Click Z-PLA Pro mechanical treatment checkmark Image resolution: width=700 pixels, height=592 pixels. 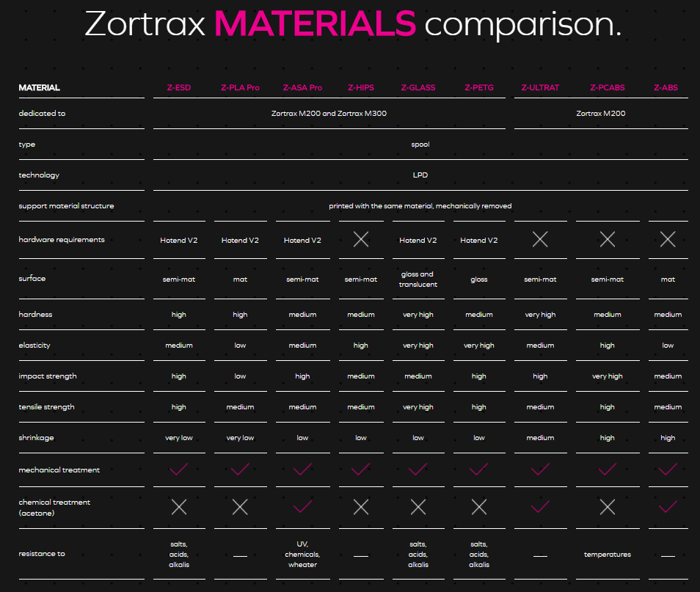pos(240,469)
